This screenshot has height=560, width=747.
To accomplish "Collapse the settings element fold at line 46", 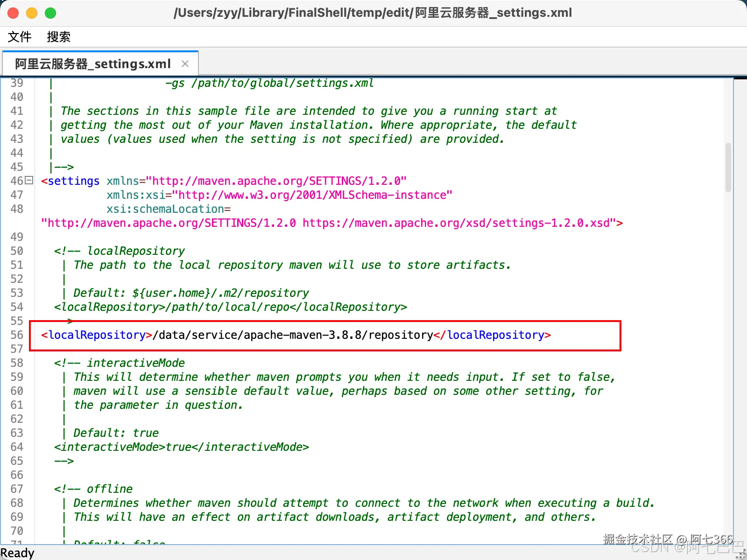I will click(x=29, y=180).
